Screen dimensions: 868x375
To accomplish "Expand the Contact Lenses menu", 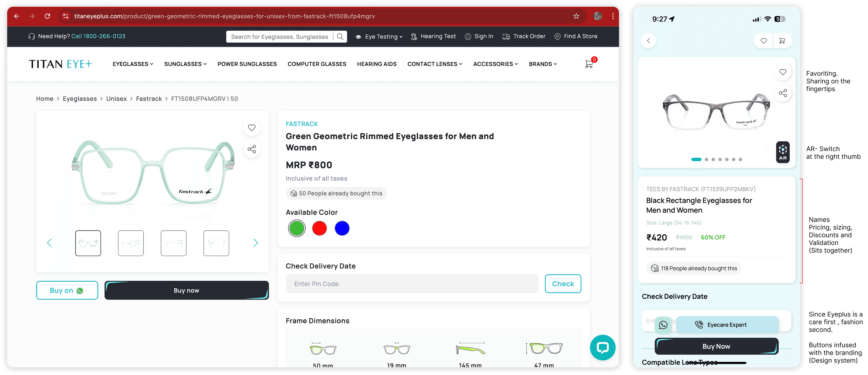I will point(435,64).
